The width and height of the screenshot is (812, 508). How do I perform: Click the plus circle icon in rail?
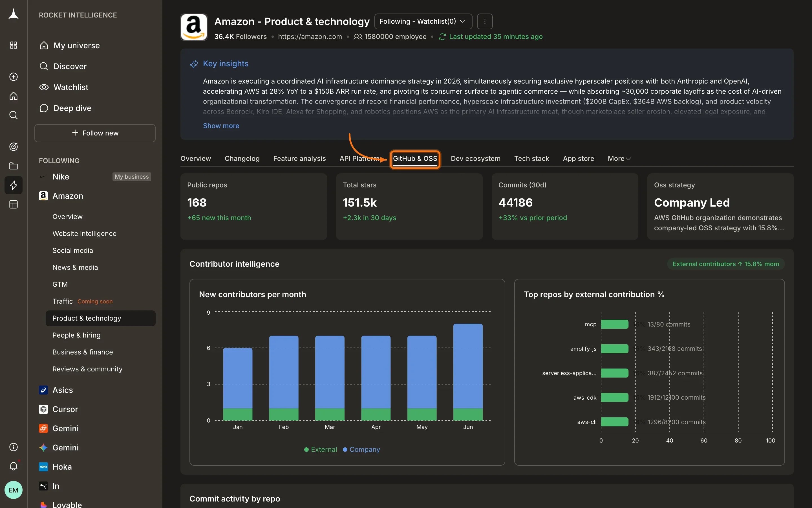(x=14, y=76)
